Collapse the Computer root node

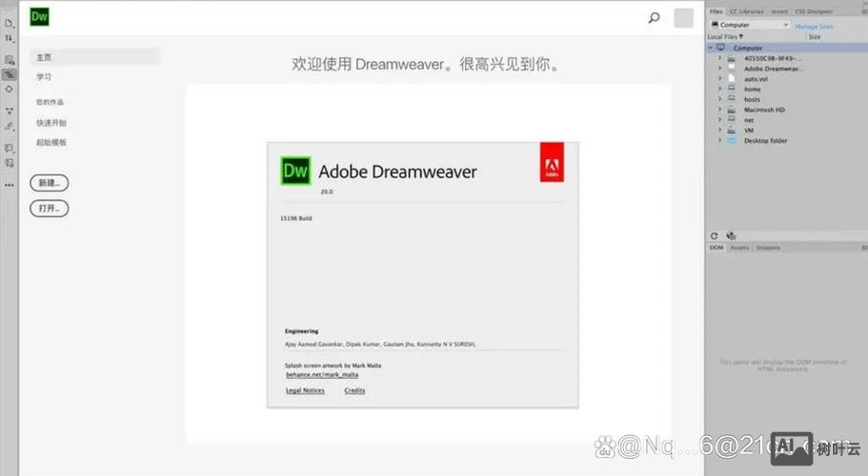(711, 49)
